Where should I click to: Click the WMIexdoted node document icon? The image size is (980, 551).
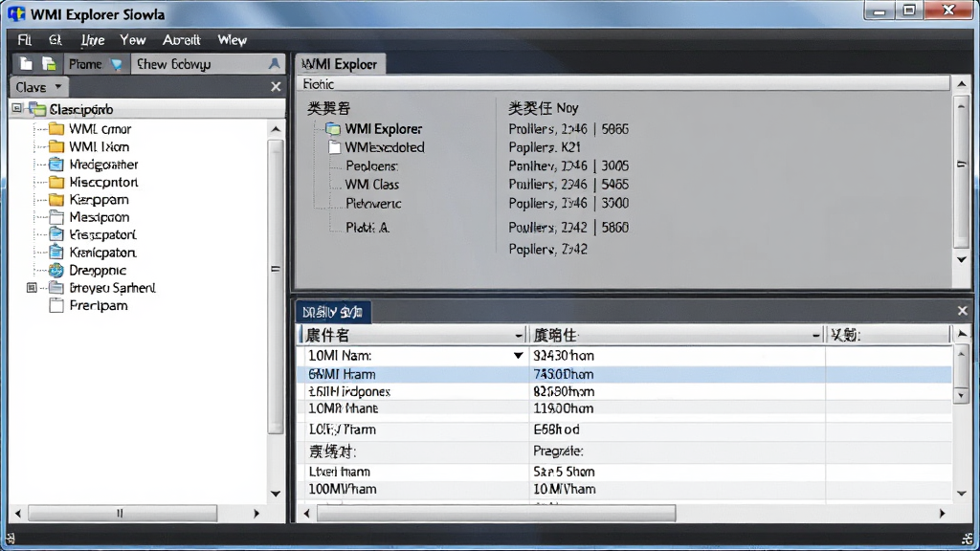[334, 147]
